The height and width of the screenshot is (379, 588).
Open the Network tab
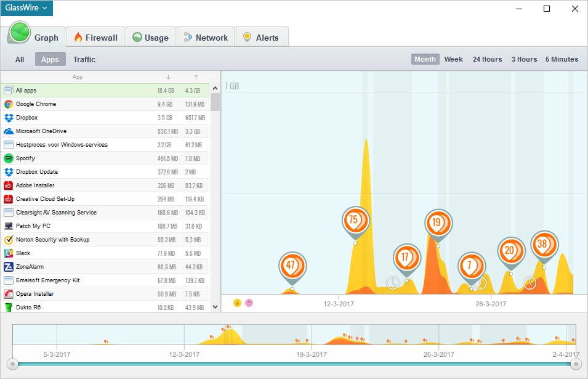click(206, 38)
